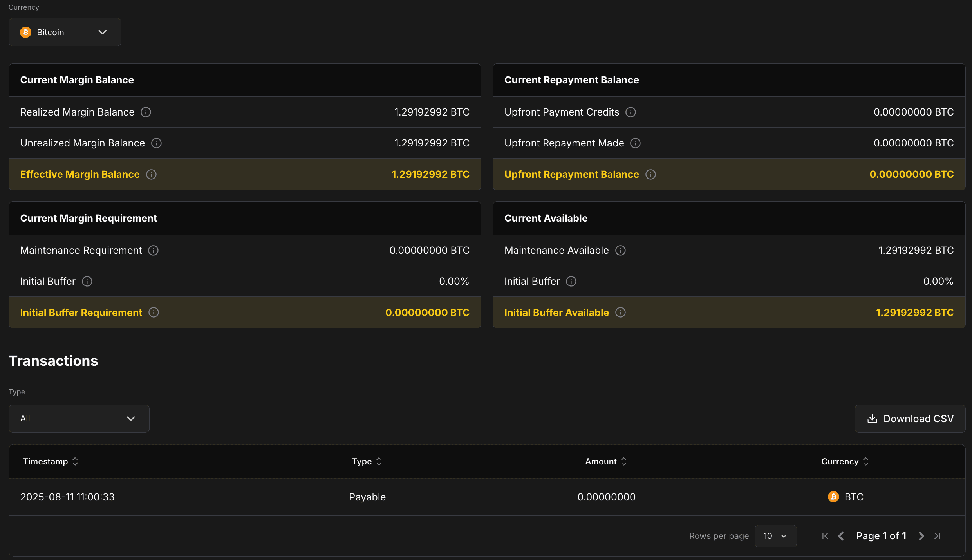Select the Payable transaction row
Image resolution: width=972 pixels, height=560 pixels.
tap(367, 497)
